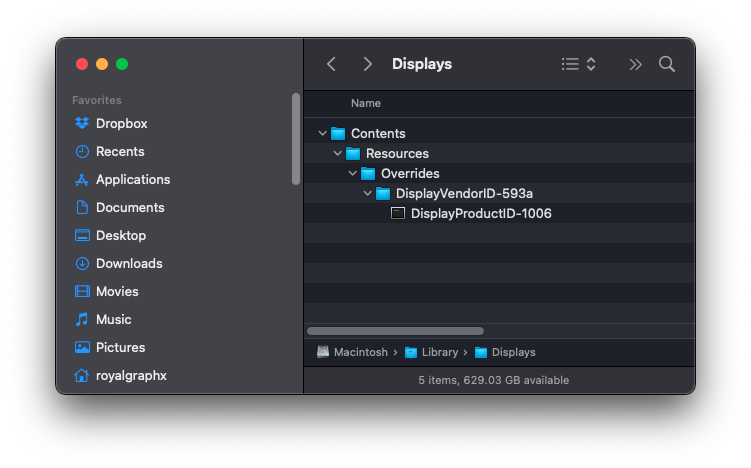Viewport: 751px width, 468px height.
Task: Click Macintosh in the path bar
Action: click(360, 352)
